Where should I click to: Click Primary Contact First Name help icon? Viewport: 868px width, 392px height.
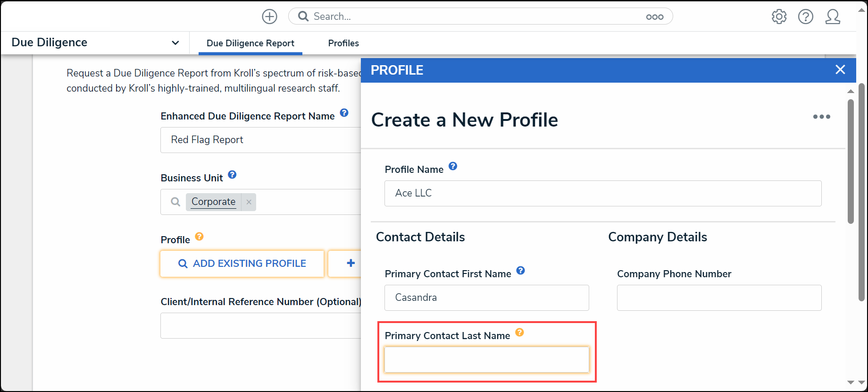(x=520, y=271)
